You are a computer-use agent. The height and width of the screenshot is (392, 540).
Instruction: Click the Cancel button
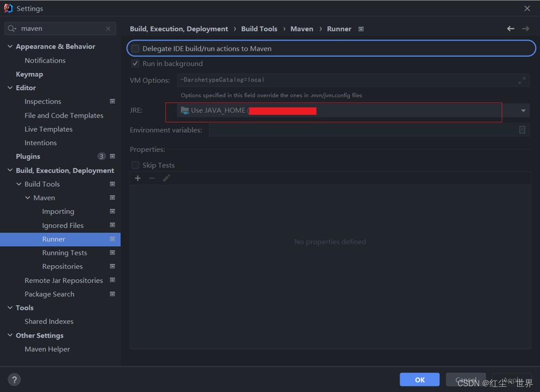click(465, 380)
